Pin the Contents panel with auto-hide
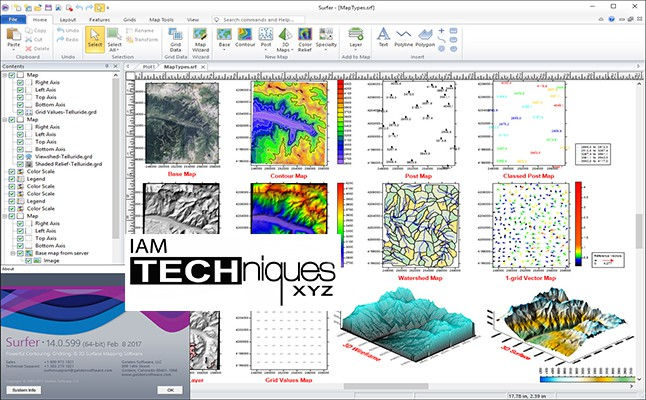The width and height of the screenshot is (646, 400). coord(107,66)
